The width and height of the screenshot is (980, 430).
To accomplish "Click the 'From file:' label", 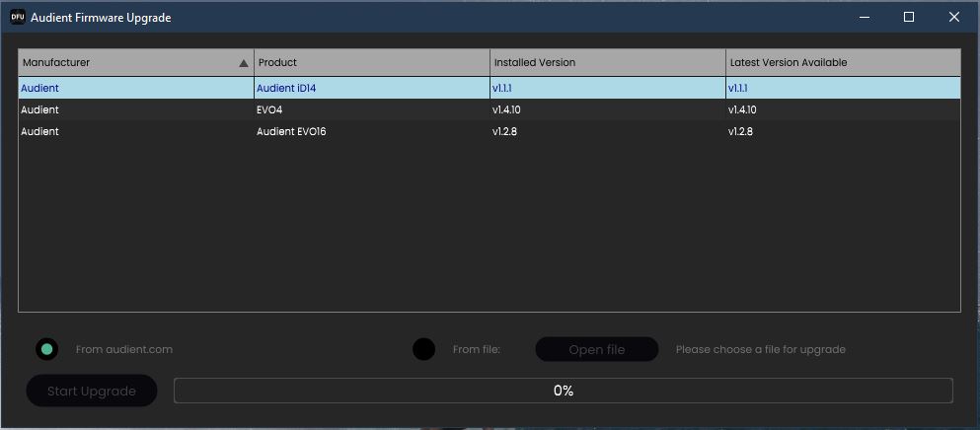I will tap(477, 349).
